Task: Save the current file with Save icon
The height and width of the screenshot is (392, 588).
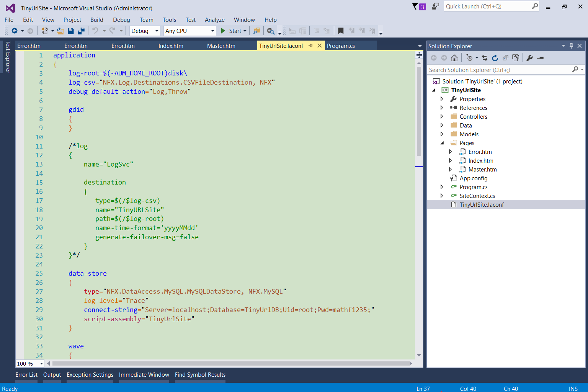Action: (71, 31)
